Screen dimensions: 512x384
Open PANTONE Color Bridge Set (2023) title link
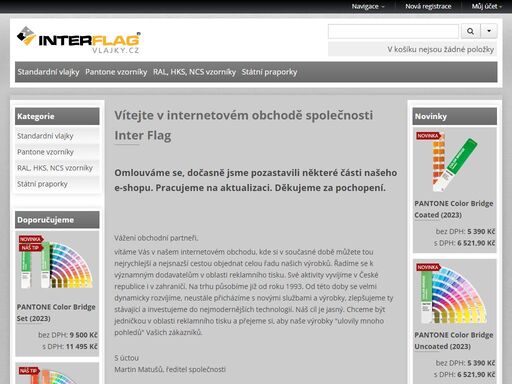tap(56, 313)
